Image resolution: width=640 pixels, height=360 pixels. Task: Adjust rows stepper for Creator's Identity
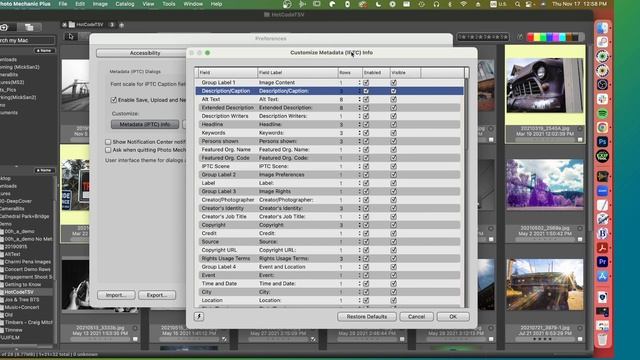point(360,208)
